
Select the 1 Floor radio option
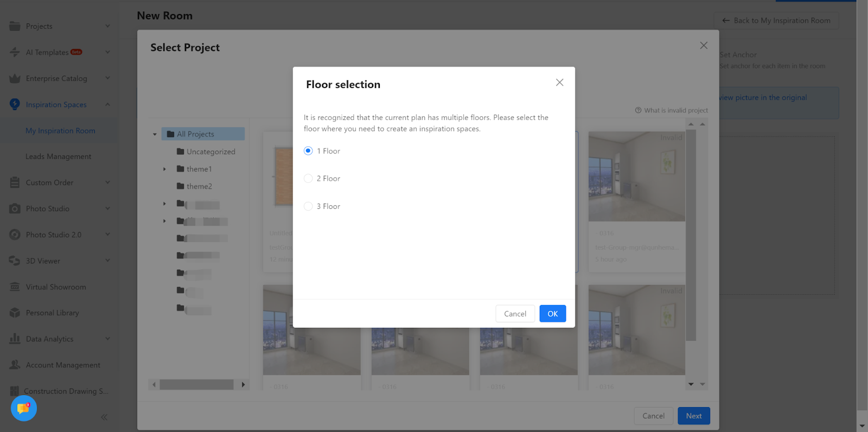308,151
